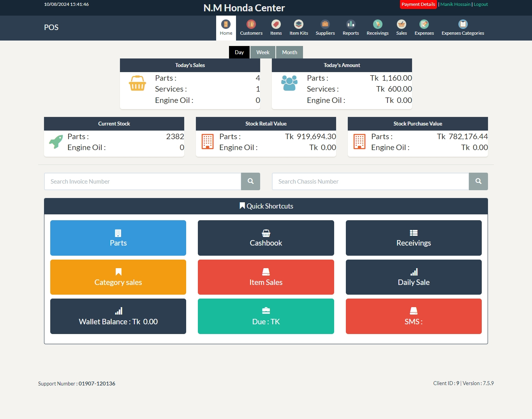Click the Logout link

[x=481, y=4]
